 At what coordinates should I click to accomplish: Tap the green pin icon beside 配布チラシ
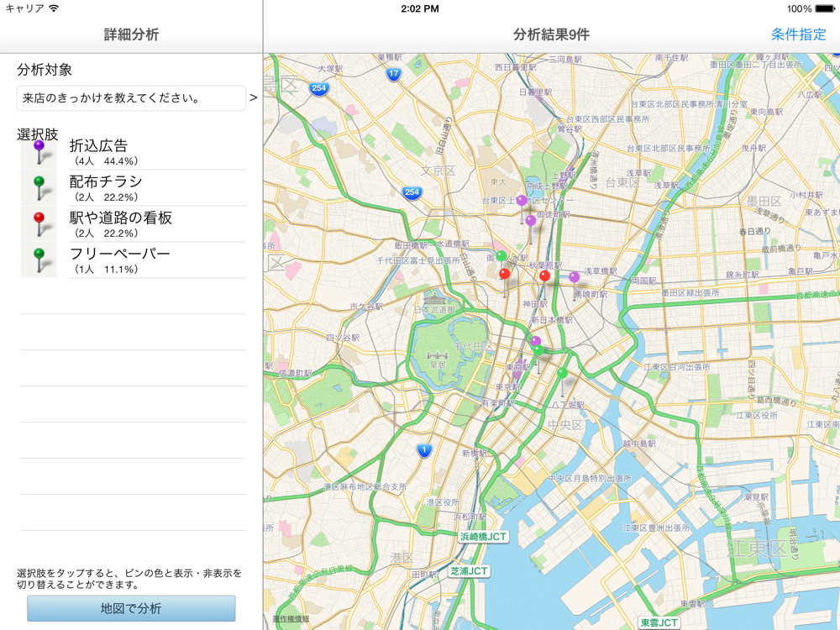pos(39,187)
